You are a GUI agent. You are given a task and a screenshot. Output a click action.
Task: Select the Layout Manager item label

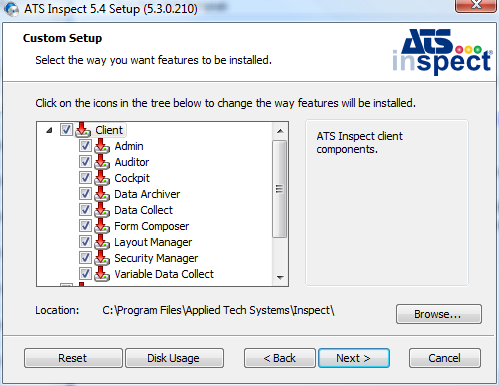(x=153, y=242)
